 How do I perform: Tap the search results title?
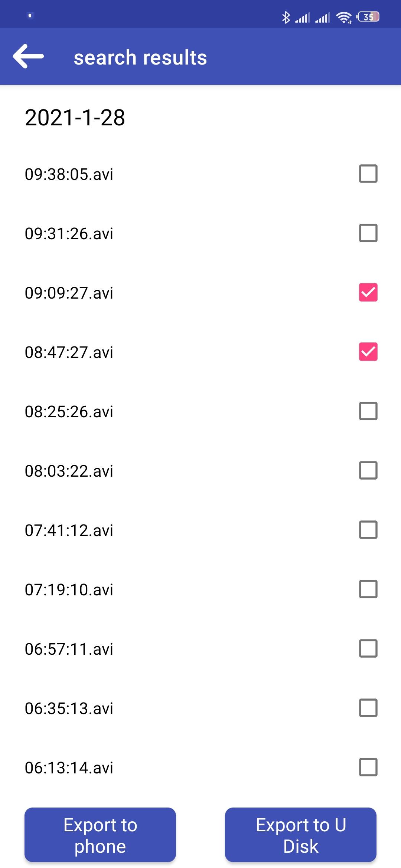140,57
